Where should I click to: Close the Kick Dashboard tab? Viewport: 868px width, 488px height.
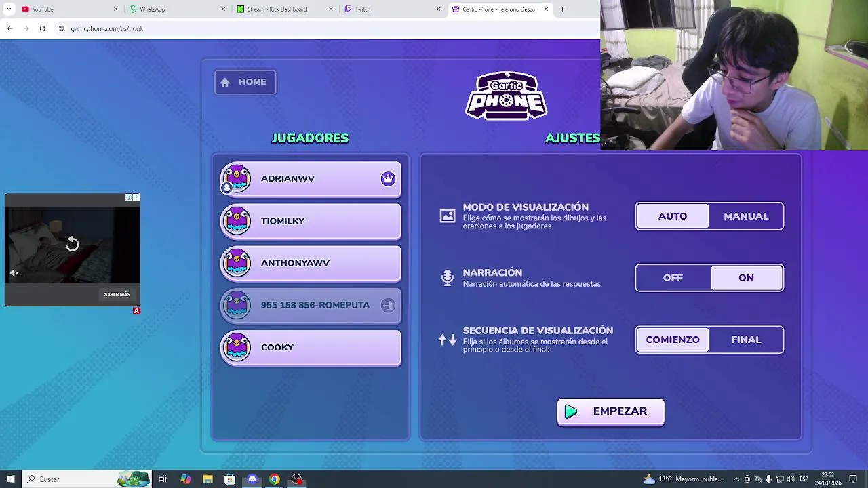[331, 9]
